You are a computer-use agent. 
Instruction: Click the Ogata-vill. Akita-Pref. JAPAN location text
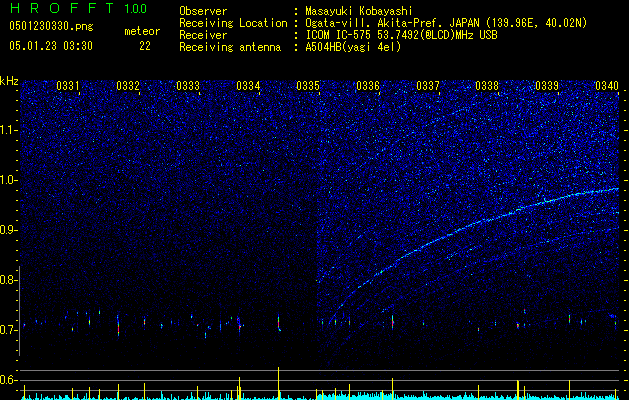(x=446, y=24)
